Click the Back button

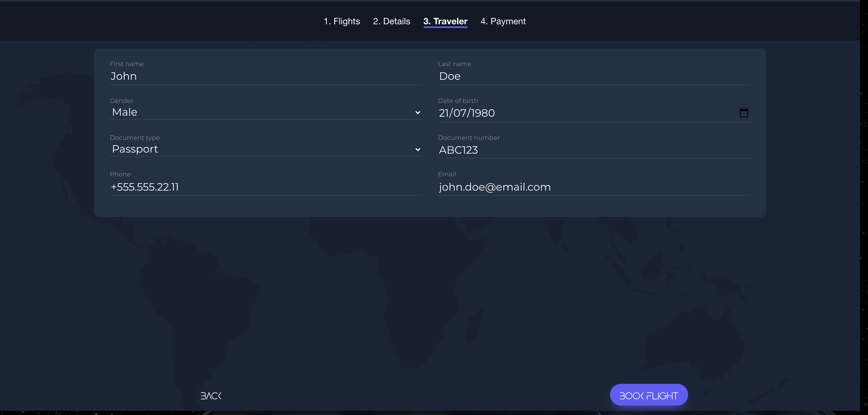coord(211,395)
